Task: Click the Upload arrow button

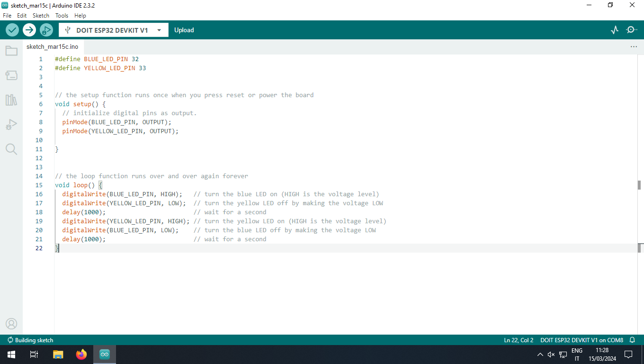Action: 29,30
